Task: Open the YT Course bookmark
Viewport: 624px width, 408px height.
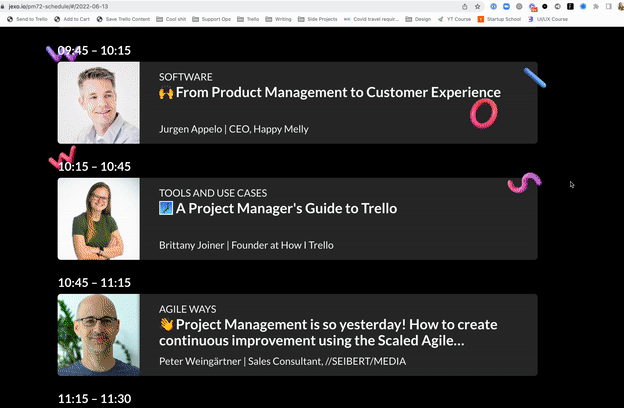Action: [x=454, y=19]
